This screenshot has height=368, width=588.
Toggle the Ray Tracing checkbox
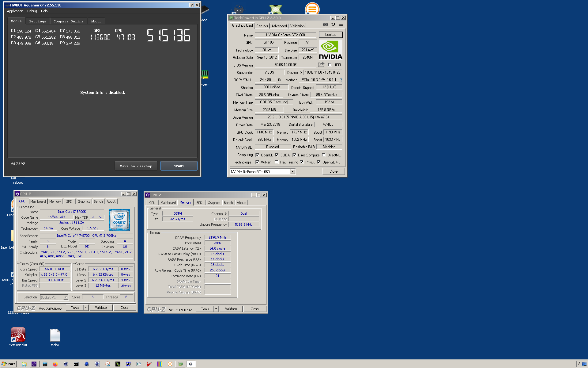point(277,162)
